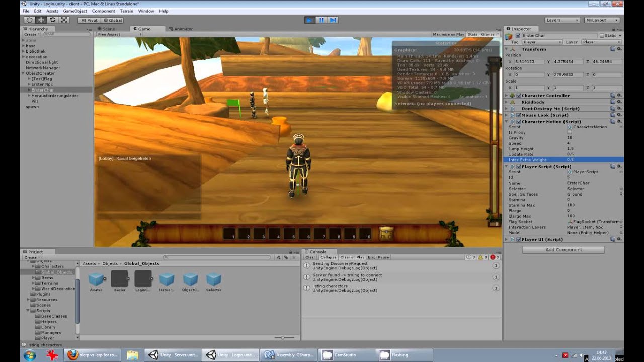Image resolution: width=644 pixels, height=362 pixels.
Task: Click Project search by label icon
Action: (286, 257)
